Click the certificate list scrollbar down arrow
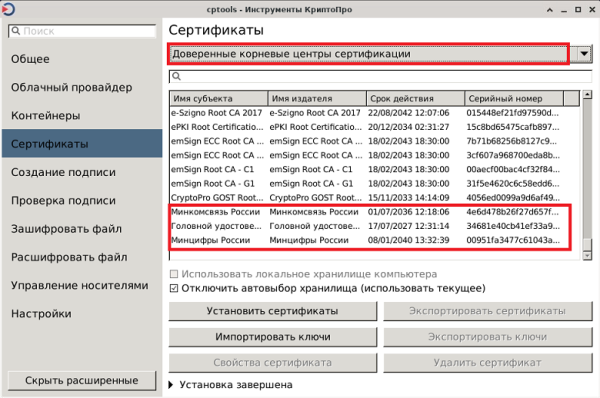Image resolution: width=600 pixels, height=398 pixels. click(587, 256)
